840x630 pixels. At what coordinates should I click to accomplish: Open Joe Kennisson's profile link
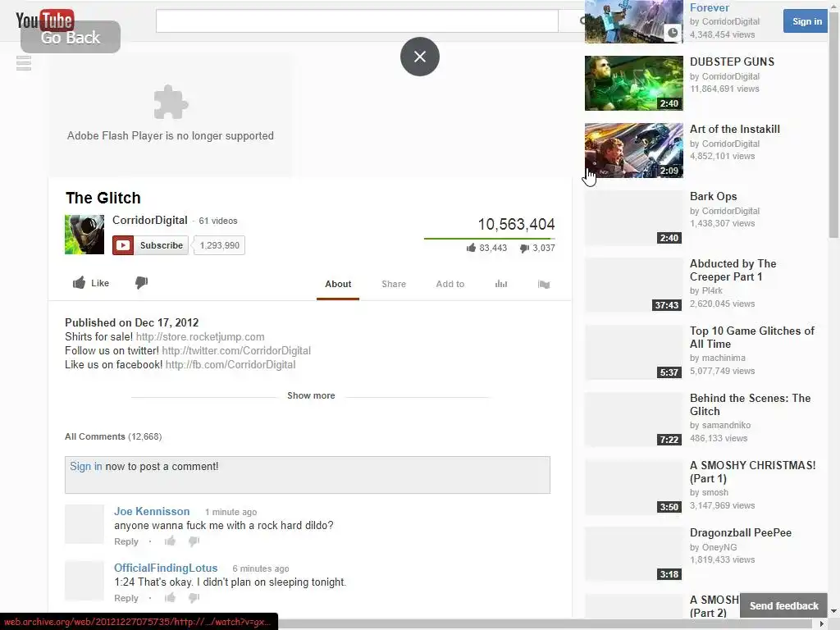tap(152, 511)
